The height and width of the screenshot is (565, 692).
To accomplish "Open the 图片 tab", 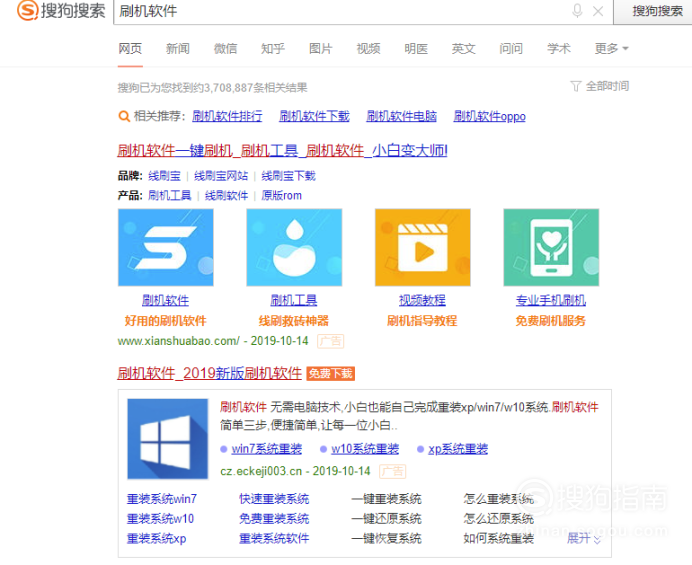I will pos(320,48).
